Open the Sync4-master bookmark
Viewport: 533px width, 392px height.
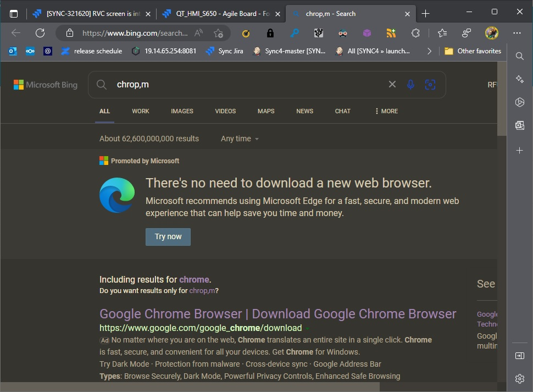(289, 51)
